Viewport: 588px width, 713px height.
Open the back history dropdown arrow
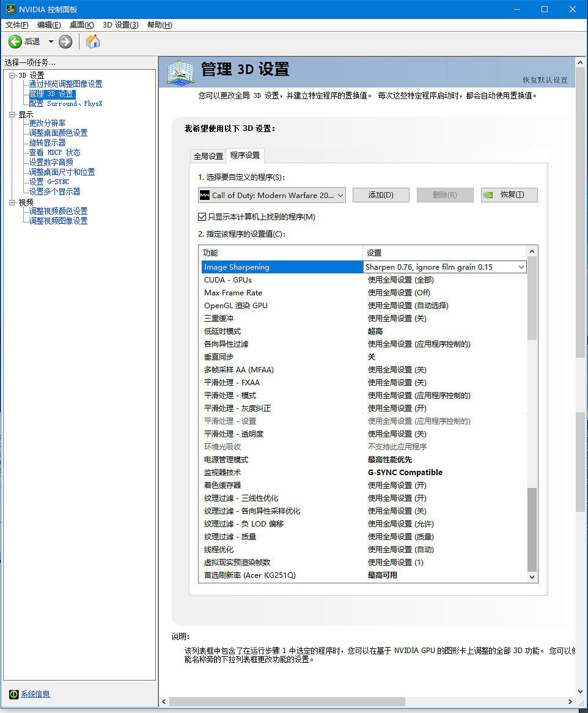(x=51, y=42)
